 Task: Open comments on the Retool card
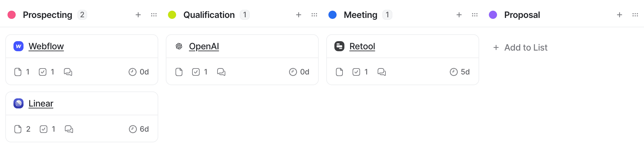pos(382,72)
